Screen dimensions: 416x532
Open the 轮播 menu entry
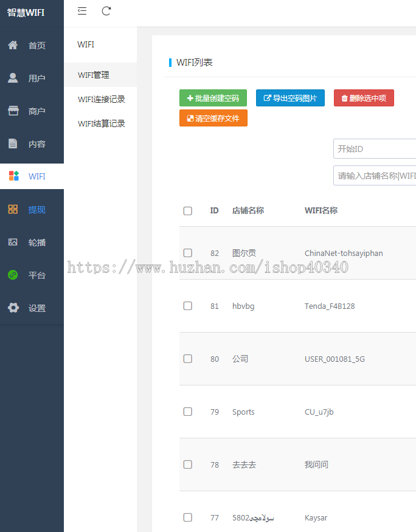32,242
